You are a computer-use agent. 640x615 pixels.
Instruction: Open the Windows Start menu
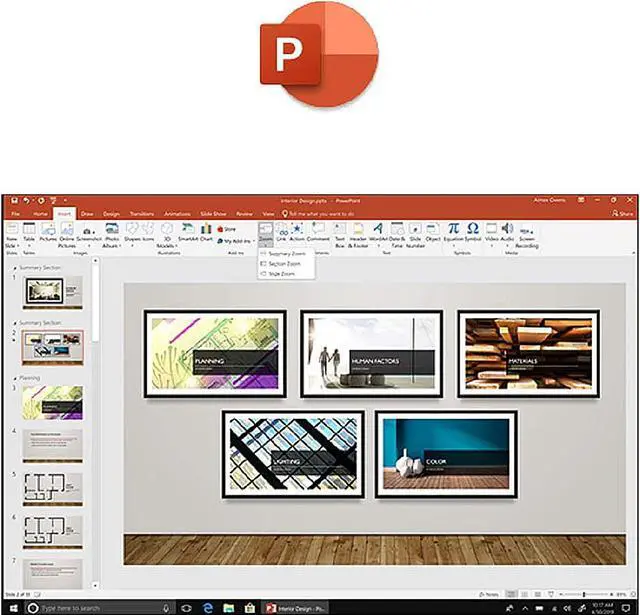13,608
